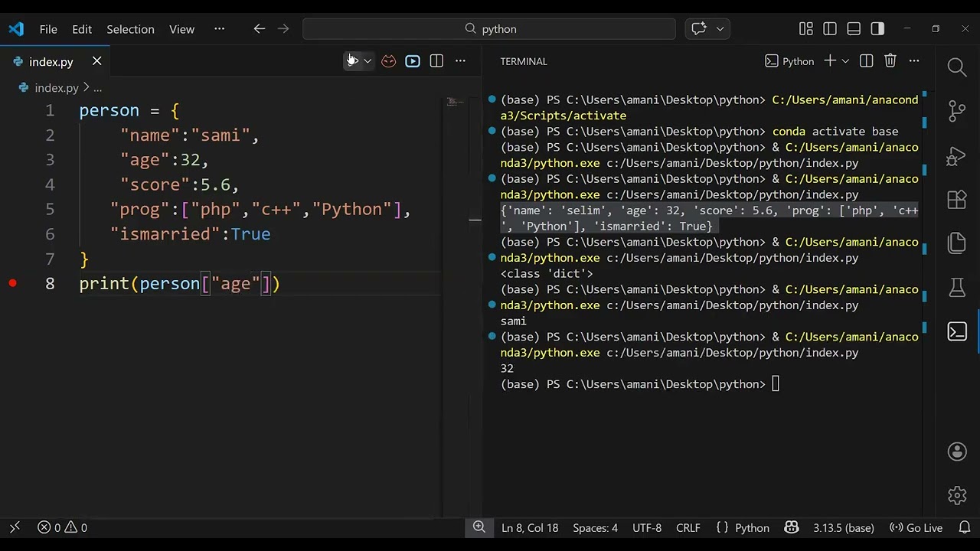
Task: Open the View menu
Action: 181,29
